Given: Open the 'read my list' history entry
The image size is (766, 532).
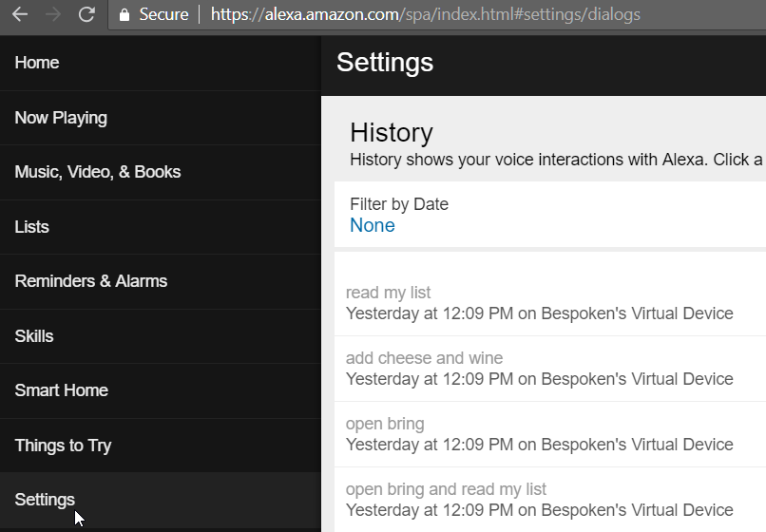Looking at the screenshot, I should pyautogui.click(x=539, y=303).
